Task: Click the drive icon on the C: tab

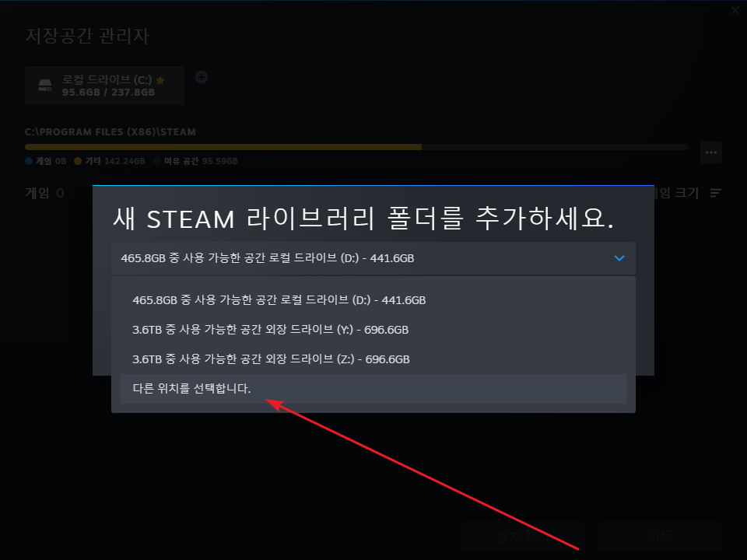Action: 45,86
